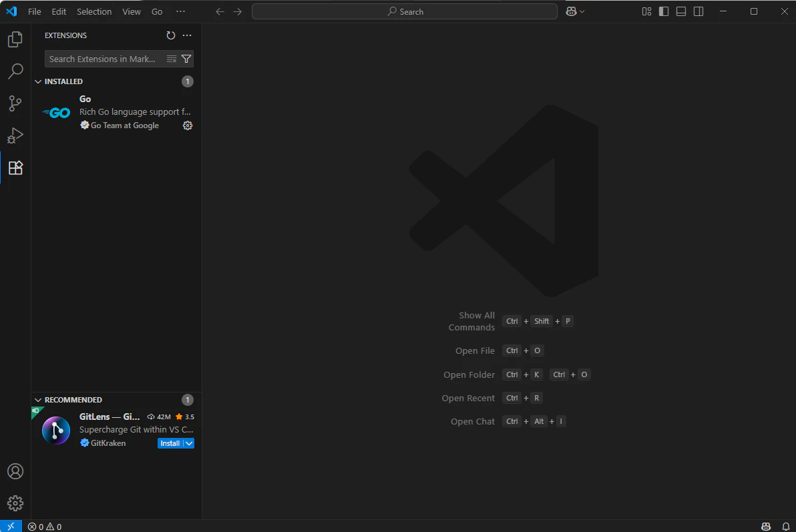Open Copilot dropdown chevron in title bar
Screen dimensions: 796x532
pyautogui.click(x=582, y=11)
